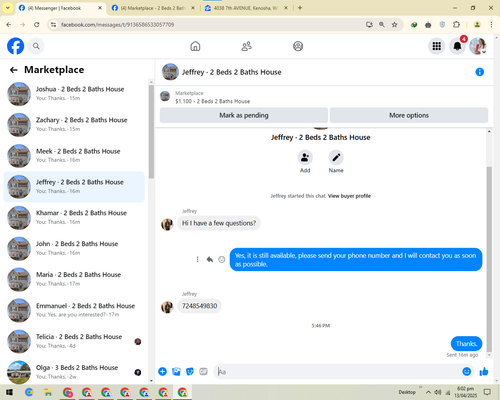Click the react emoji icon on message
The height and width of the screenshot is (400, 500).
(222, 259)
